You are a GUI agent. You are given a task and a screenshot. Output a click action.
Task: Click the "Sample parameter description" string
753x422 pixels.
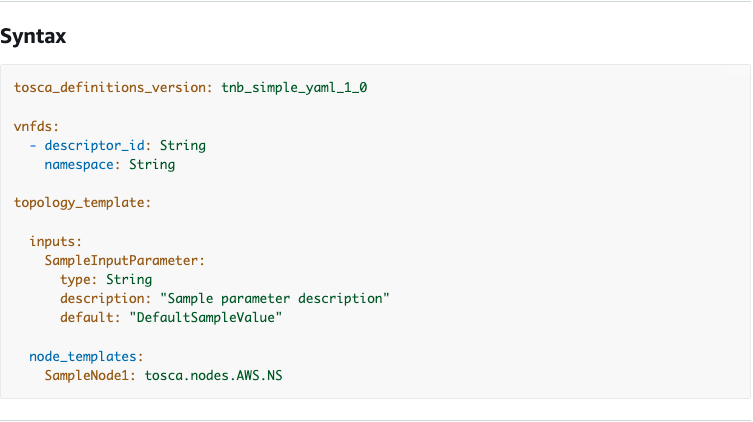(275, 299)
